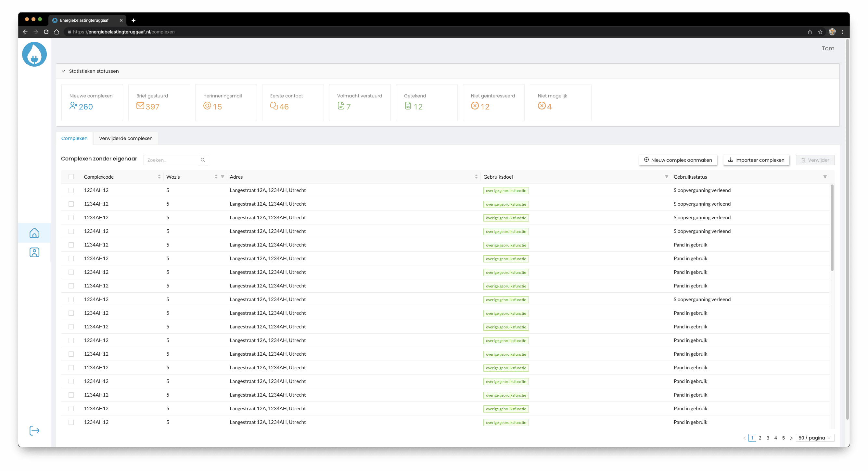This screenshot has height=471, width=868.
Task: Click the flame plug logo
Action: click(34, 54)
